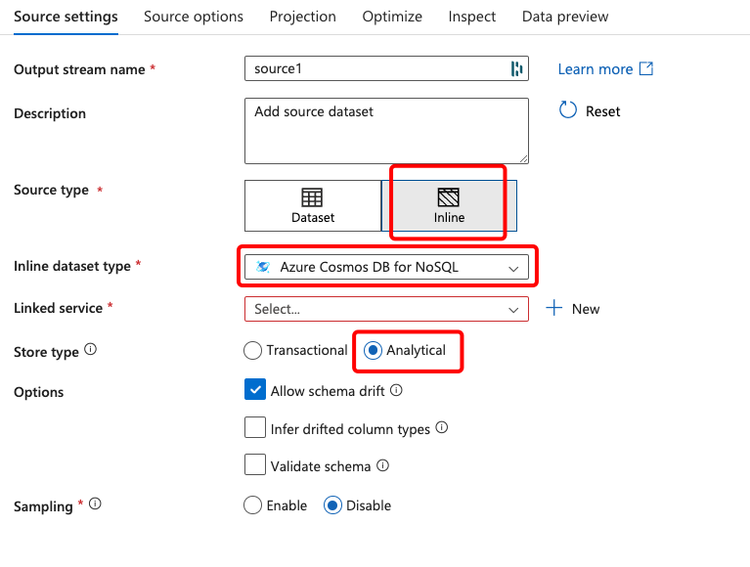Click the icon inside the output stream name field

(516, 69)
